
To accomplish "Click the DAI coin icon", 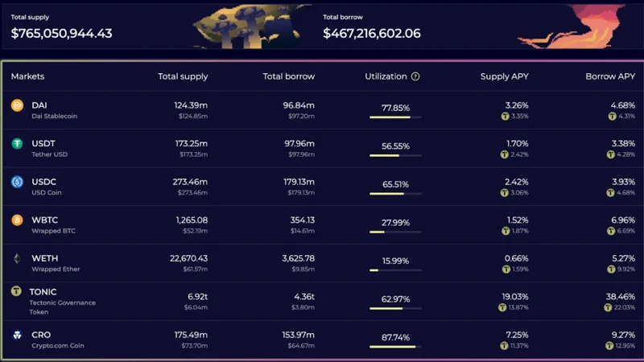I will click(17, 105).
